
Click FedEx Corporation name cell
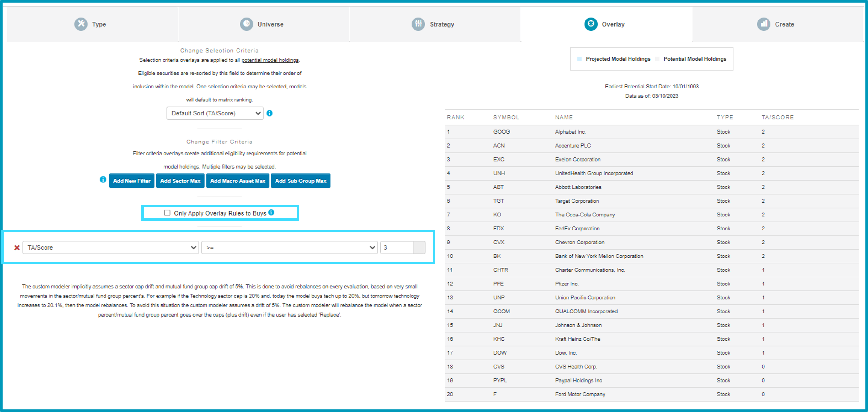(x=577, y=229)
